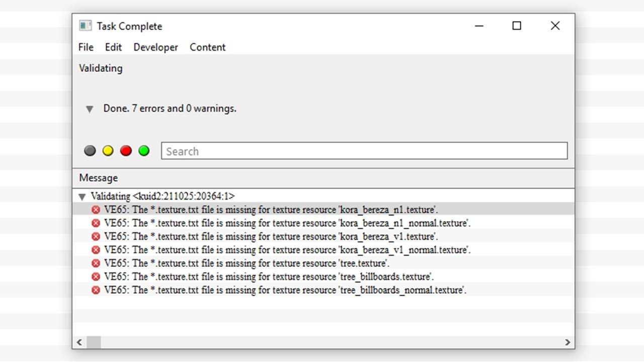The image size is (644, 362).
Task: Click the horizontal scrollbar right arrow
Action: click(x=568, y=342)
